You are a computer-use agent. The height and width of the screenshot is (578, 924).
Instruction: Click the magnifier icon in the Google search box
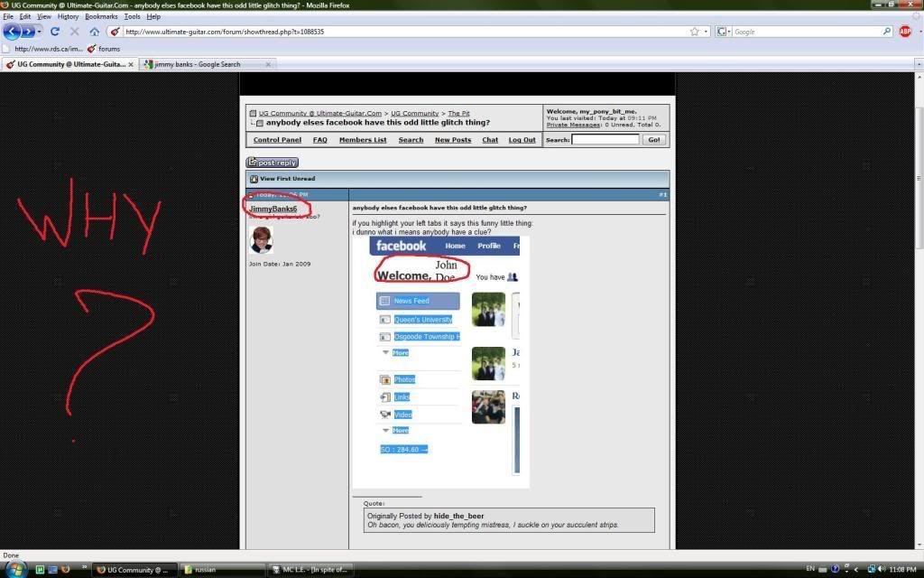point(887,32)
